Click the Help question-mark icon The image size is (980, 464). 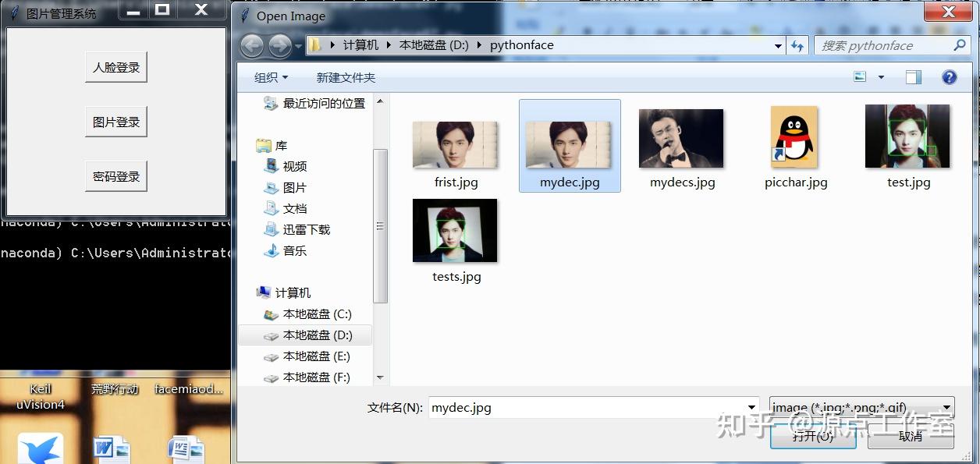949,76
